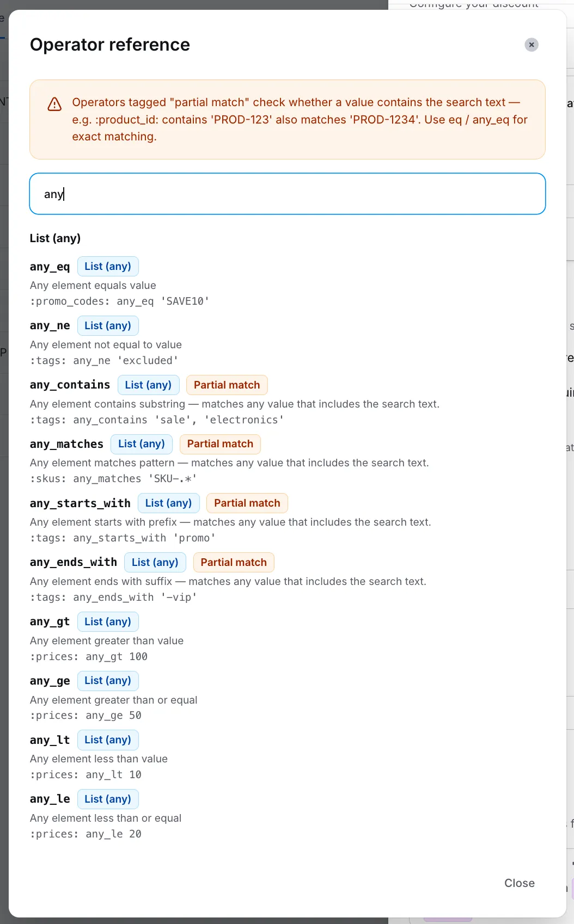Click the example ':skus: any_matches 'SKU-.*''
Image resolution: width=574 pixels, height=924 pixels.
pos(113,479)
